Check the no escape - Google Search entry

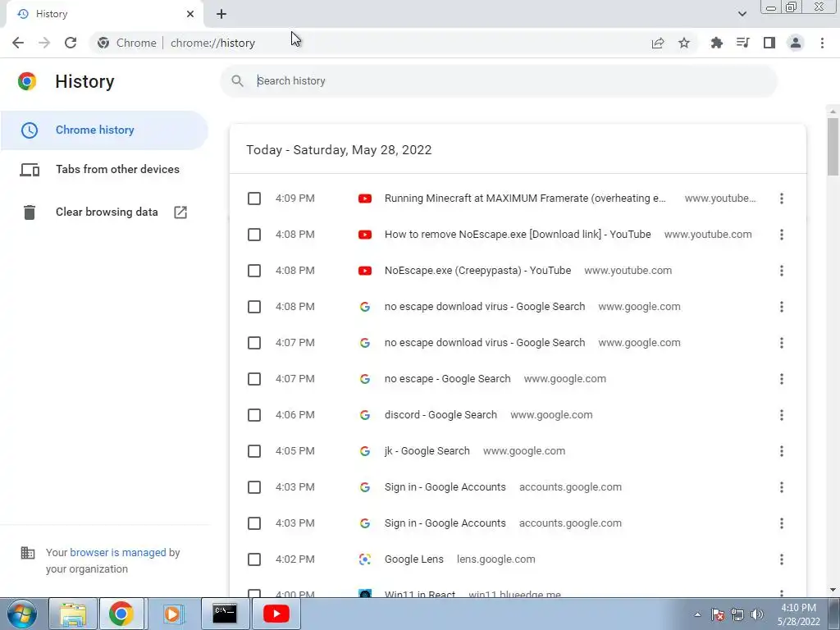click(254, 379)
